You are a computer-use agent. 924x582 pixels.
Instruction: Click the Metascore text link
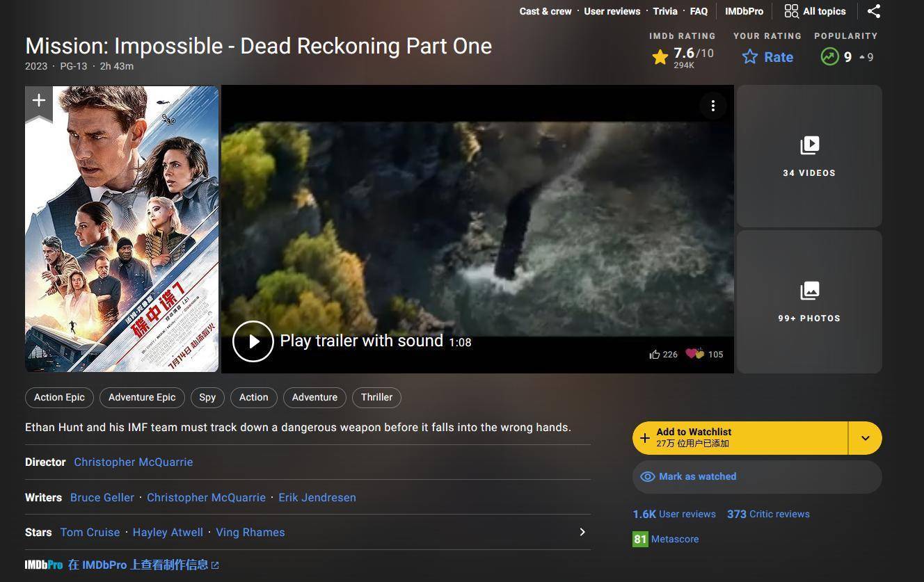(x=675, y=540)
